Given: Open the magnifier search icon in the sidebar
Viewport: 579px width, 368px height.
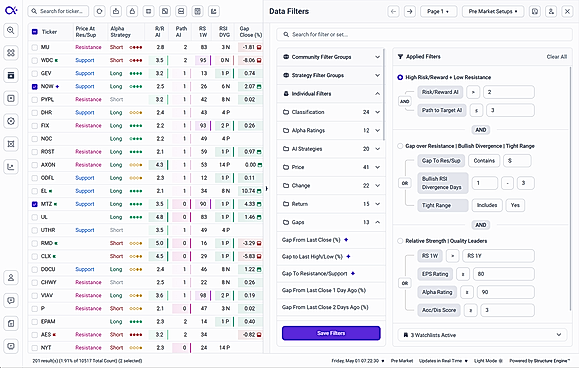Looking at the screenshot, I should pyautogui.click(x=11, y=30).
